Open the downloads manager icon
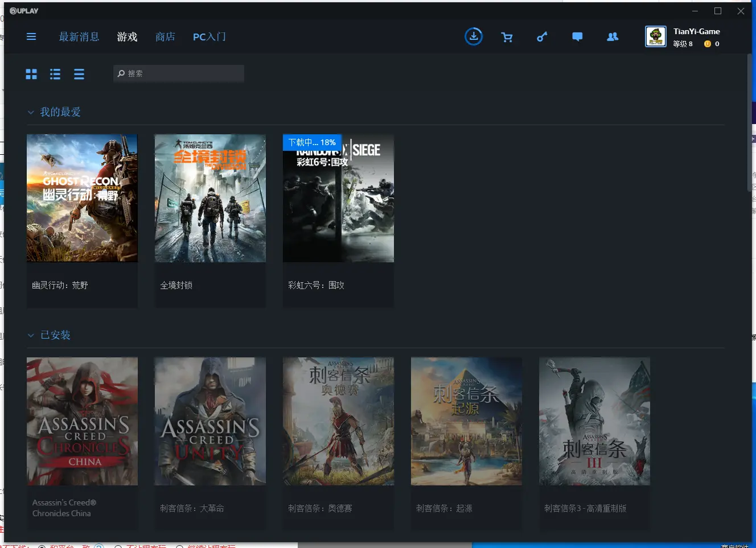 pyautogui.click(x=474, y=36)
